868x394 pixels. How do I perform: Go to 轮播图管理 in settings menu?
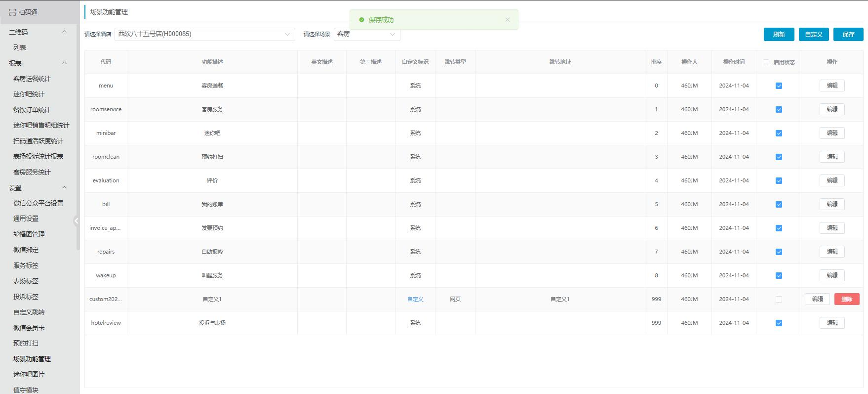point(29,234)
